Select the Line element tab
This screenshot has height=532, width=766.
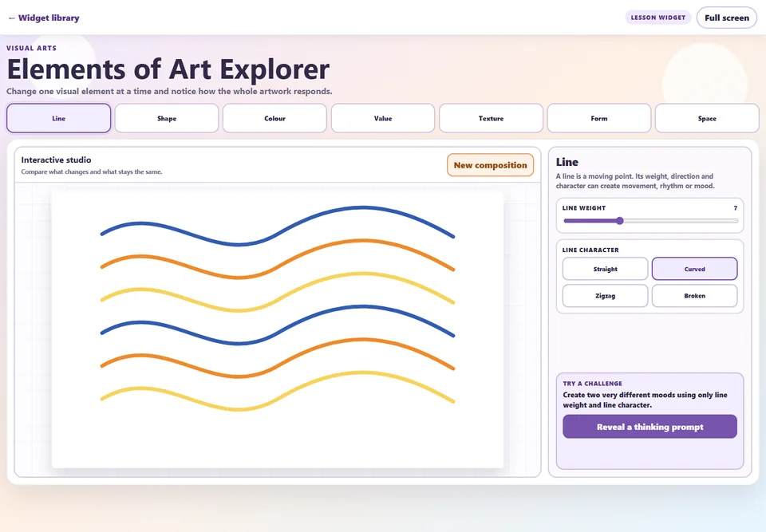[x=58, y=118]
